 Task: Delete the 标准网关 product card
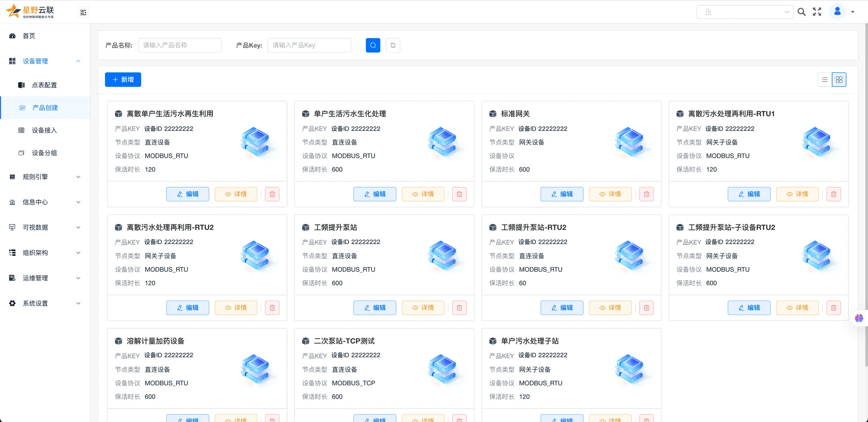pyautogui.click(x=646, y=194)
